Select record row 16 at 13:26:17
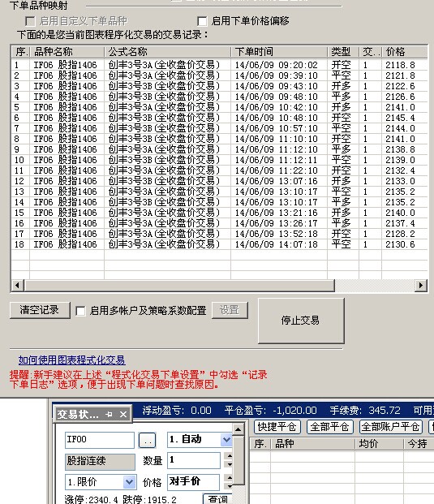This screenshot has height=504, width=434. coord(219,223)
